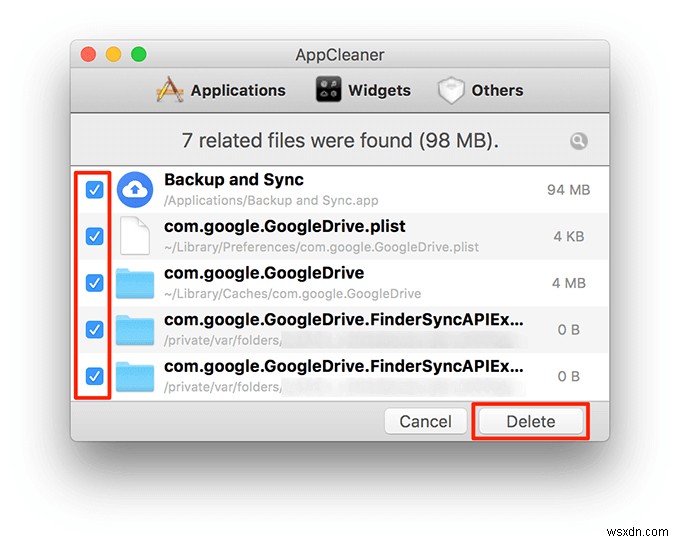Toggle the Caches com.google.GoogleDrive folder checkbox

(94, 283)
